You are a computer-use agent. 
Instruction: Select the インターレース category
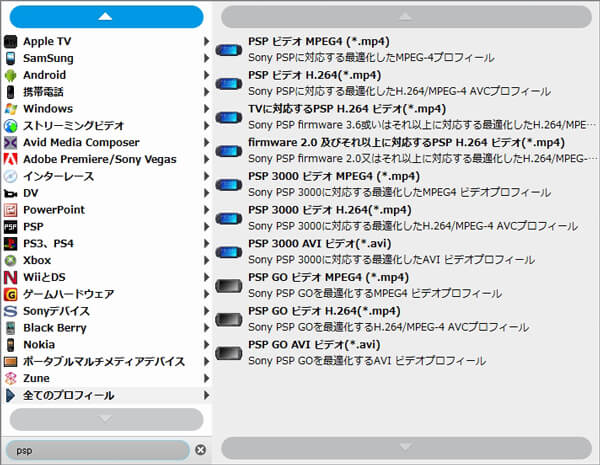(x=107, y=176)
